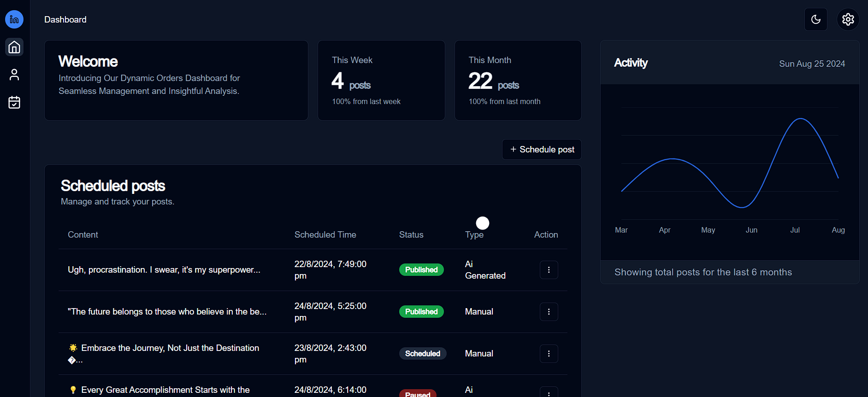Open action menu for procrastination post
Screen dimensions: 868x397
tap(549, 270)
